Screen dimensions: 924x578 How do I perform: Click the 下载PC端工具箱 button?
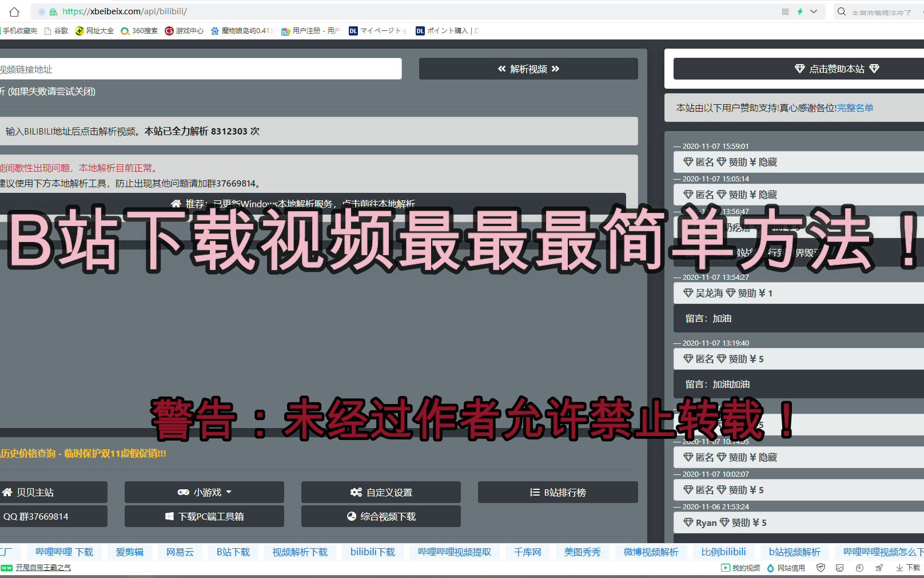204,516
